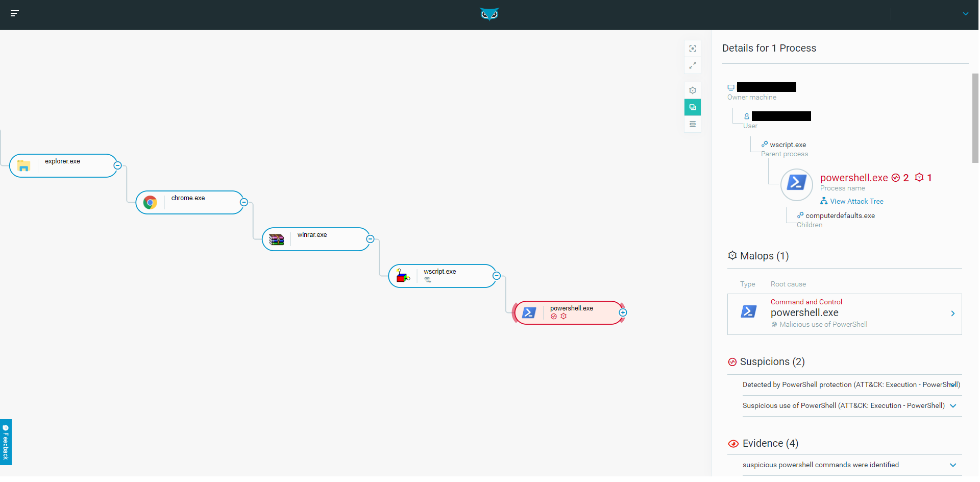Open the computerdefaults.exe child process link

840,215
